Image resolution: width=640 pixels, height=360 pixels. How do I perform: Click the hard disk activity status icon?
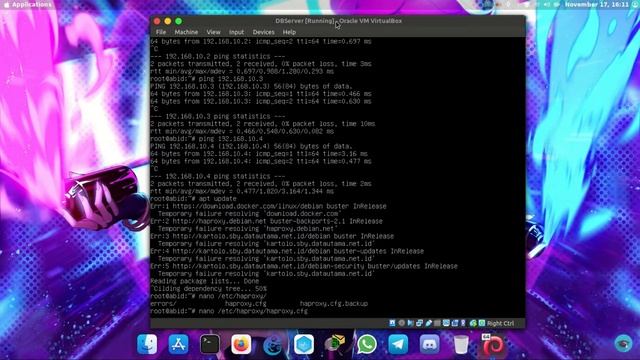tap(393, 323)
